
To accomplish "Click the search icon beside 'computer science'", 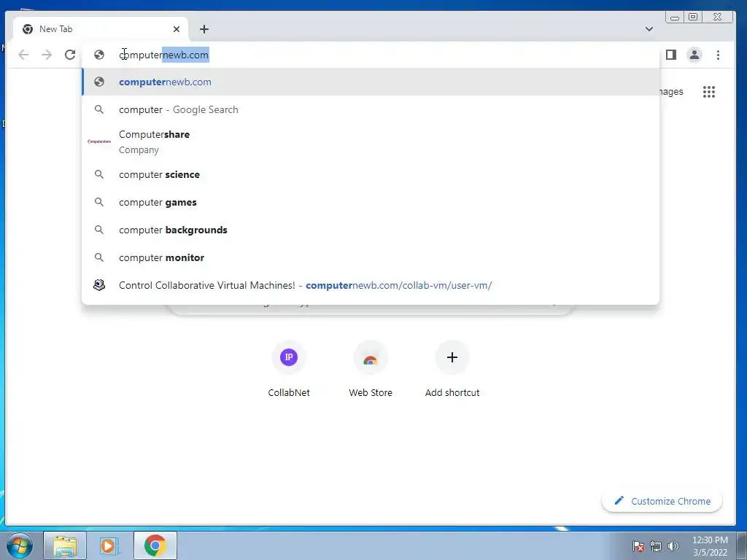I will pyautogui.click(x=99, y=174).
